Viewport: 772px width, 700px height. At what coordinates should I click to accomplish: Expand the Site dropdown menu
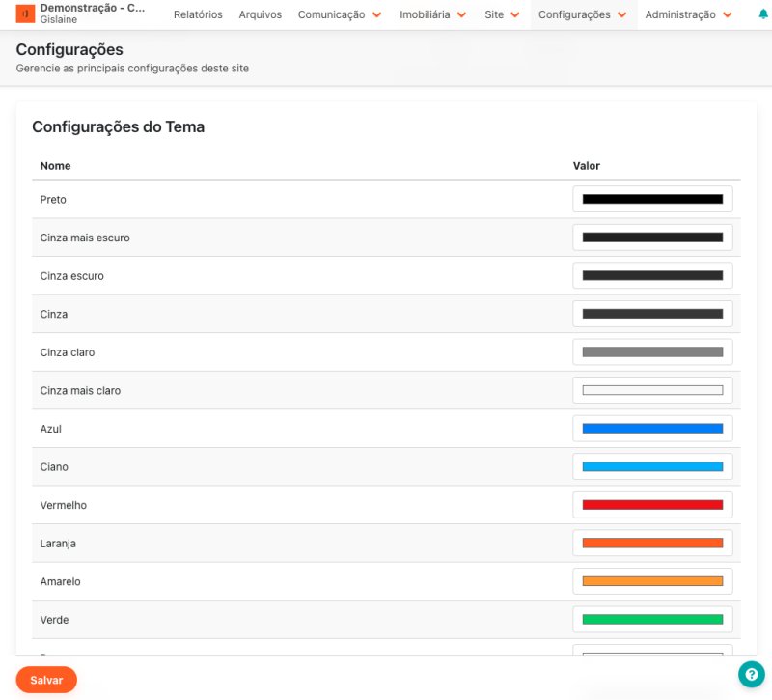point(502,14)
